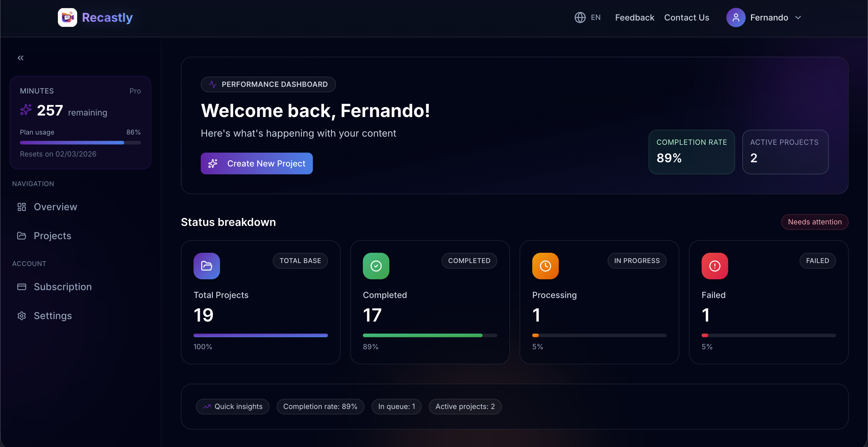Open Projects in the sidebar
This screenshot has width=868, height=447.
click(52, 236)
